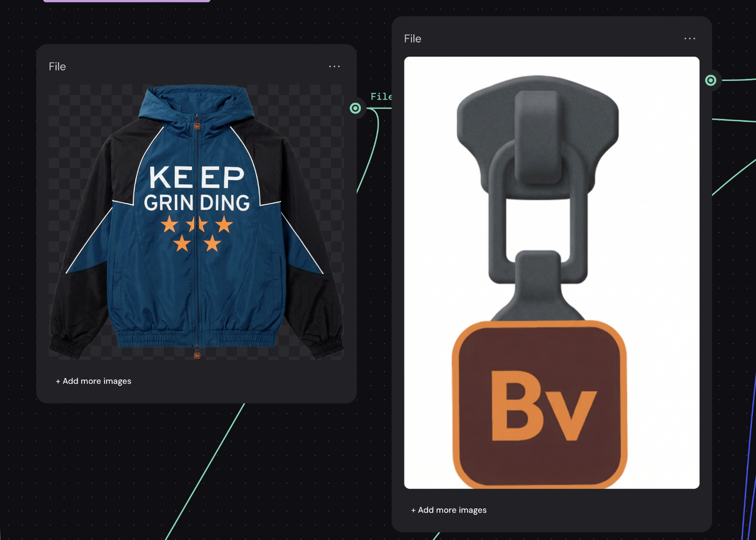Image resolution: width=756 pixels, height=540 pixels.
Task: Click the zipper File node's green output port
Action: [711, 80]
